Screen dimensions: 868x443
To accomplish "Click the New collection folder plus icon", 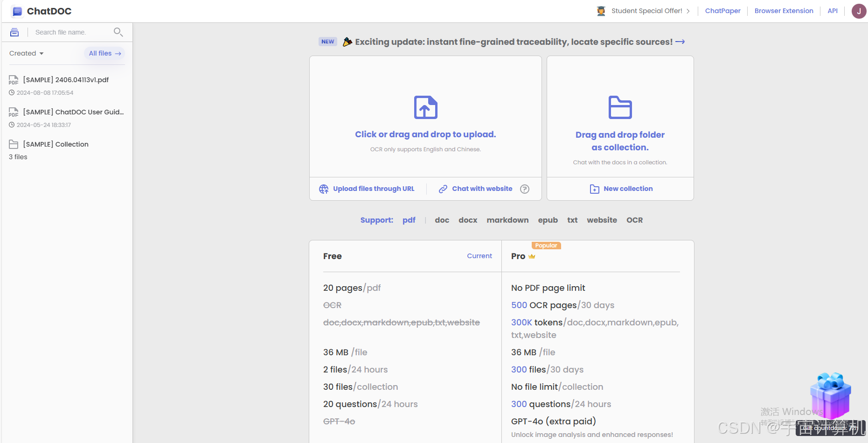I will [595, 189].
